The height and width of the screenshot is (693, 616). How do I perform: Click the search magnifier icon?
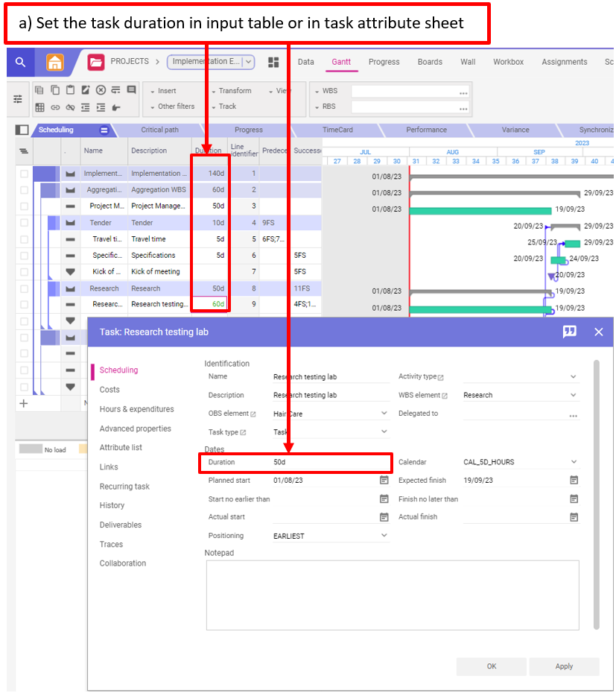click(x=20, y=63)
